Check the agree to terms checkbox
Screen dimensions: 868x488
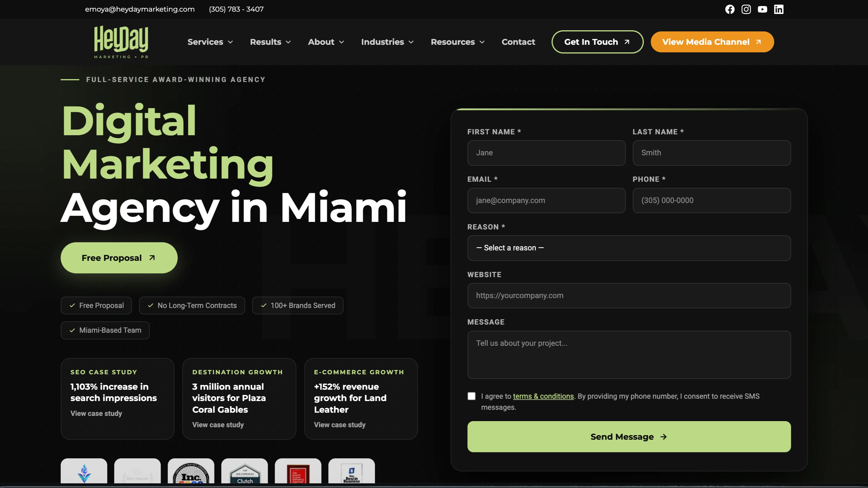pos(471,396)
